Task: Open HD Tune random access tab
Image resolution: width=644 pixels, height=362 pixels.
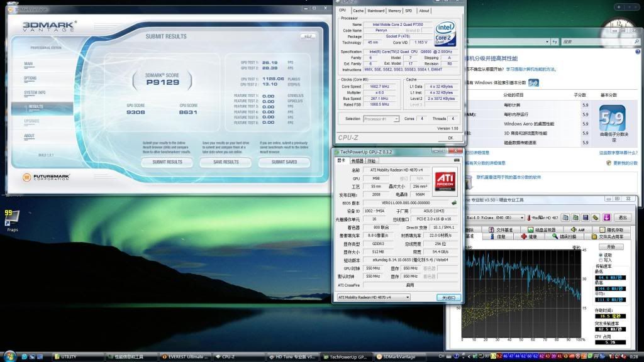Action: [x=611, y=230]
